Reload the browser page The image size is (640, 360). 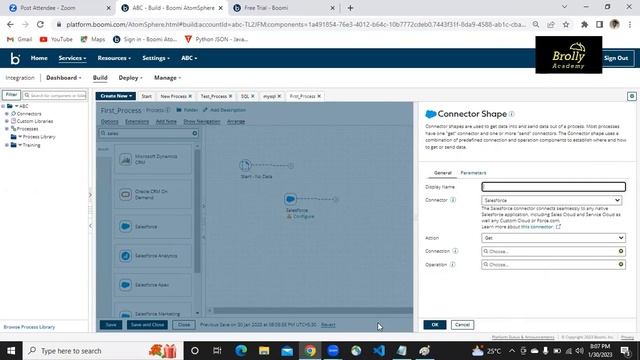click(x=40, y=24)
